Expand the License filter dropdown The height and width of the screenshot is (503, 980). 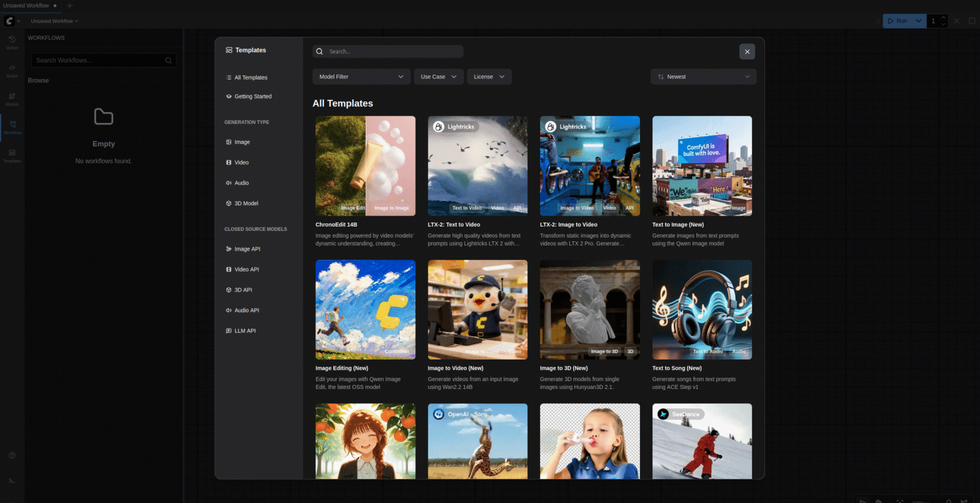point(489,77)
